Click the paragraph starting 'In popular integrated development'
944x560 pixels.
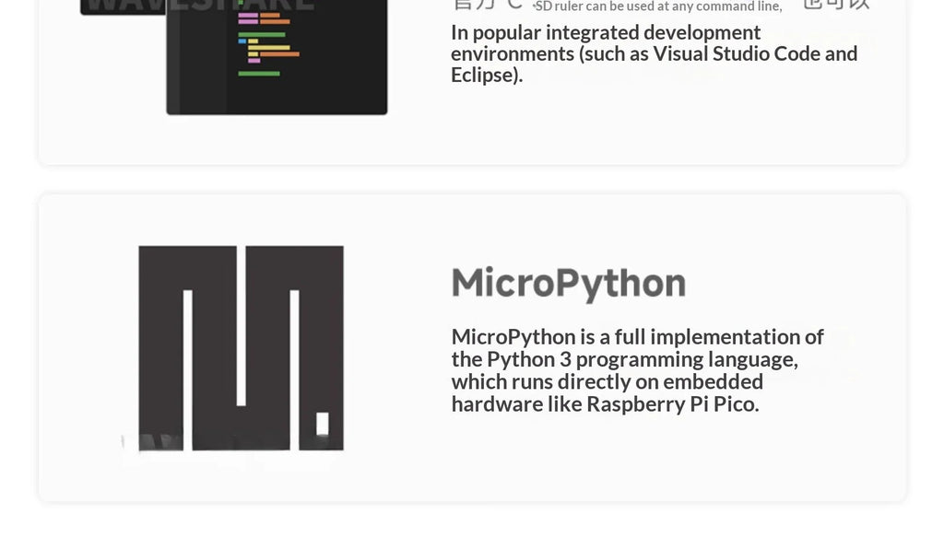[654, 53]
